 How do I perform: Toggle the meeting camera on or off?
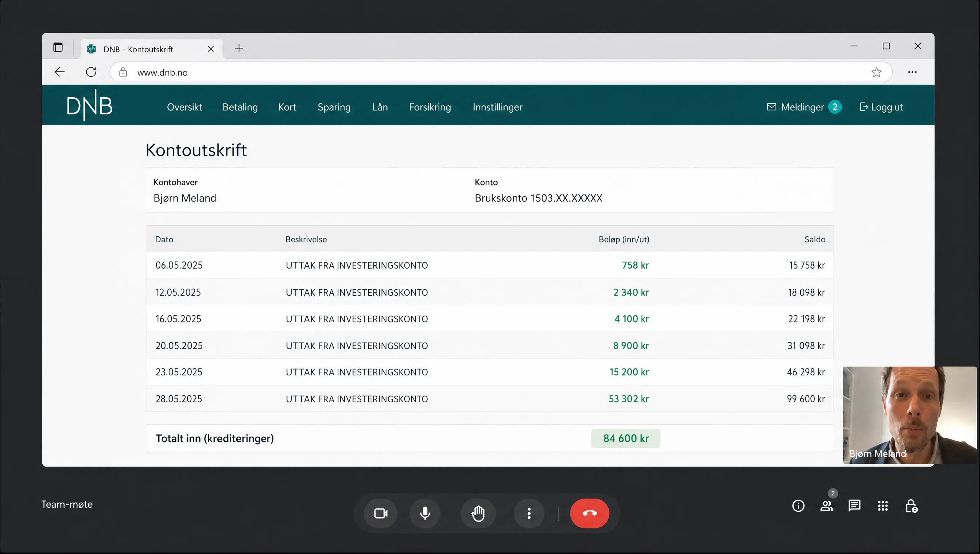[x=381, y=513]
